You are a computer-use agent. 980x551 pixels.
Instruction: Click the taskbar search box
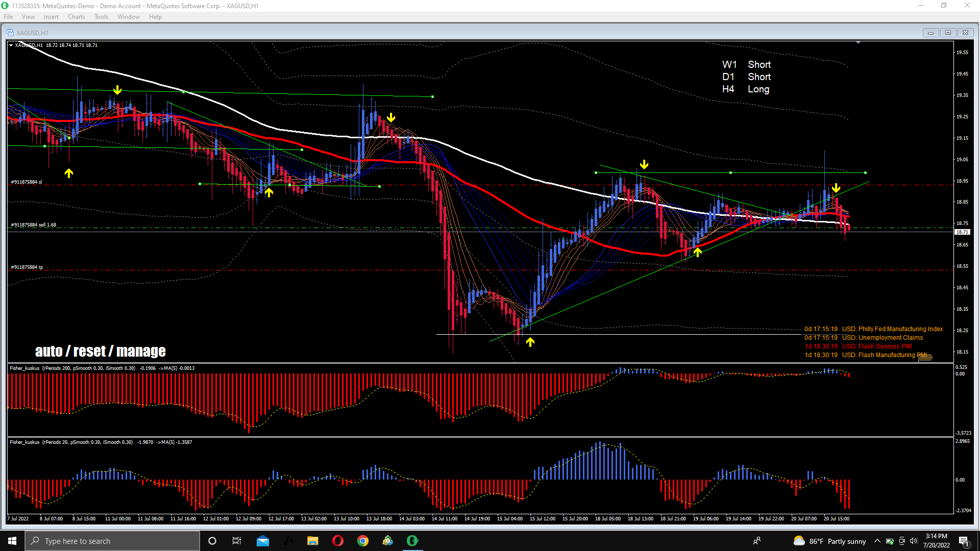point(112,541)
